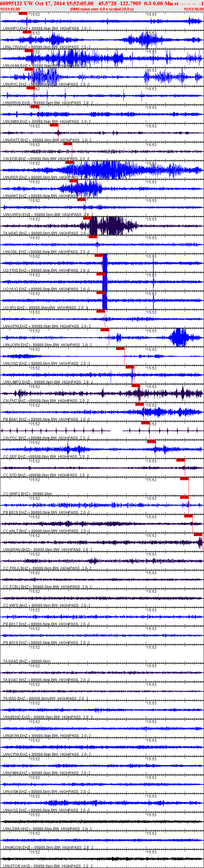Select the red pick flag above UW WPO trace
The image size is (204, 868).
[23, 13]
